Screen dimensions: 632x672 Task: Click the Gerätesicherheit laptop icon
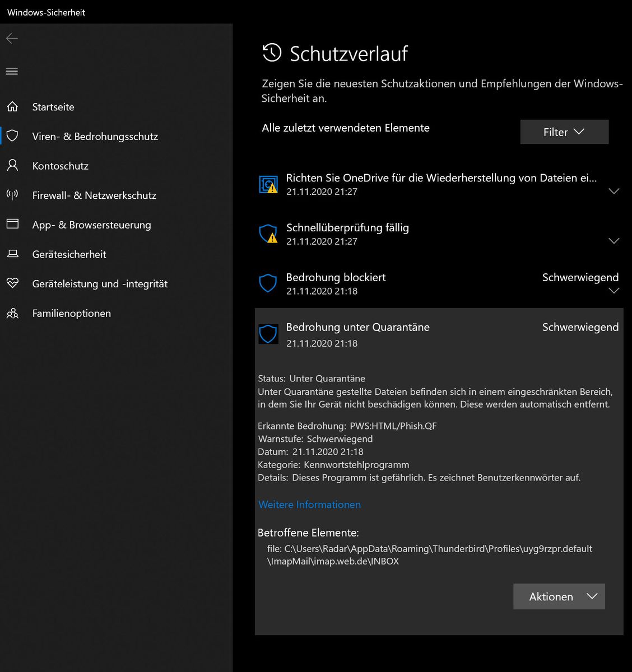coord(12,254)
